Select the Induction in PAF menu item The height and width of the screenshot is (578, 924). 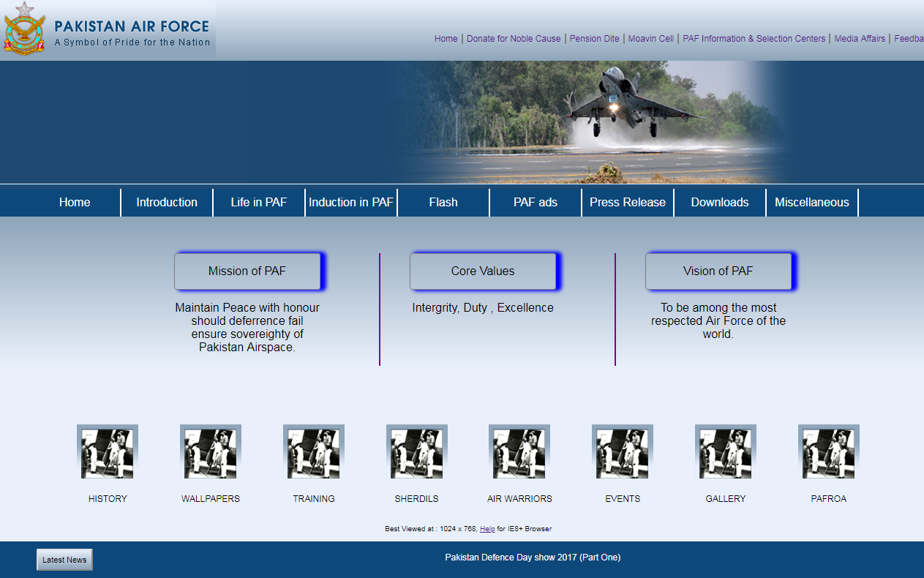[x=351, y=203]
